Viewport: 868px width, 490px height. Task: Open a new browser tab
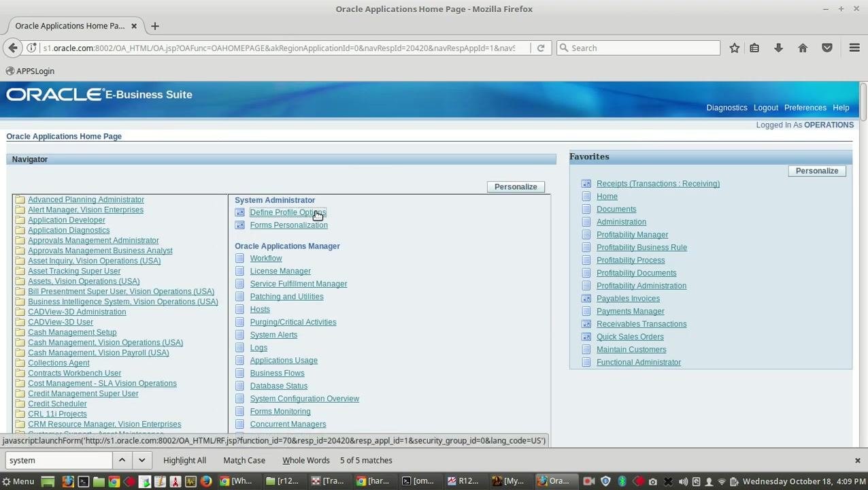[155, 26]
